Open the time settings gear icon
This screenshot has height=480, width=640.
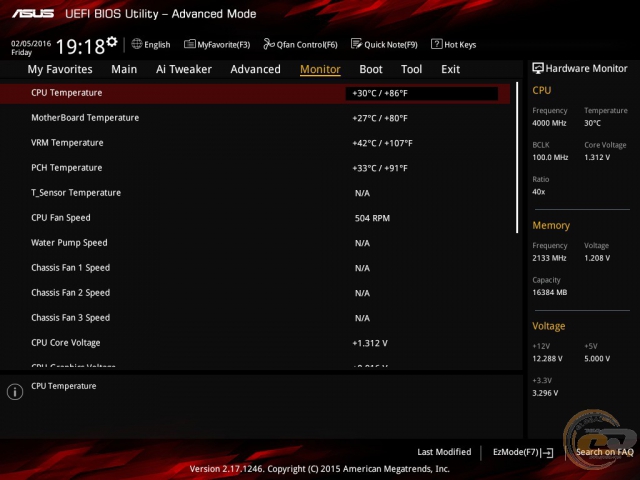(x=112, y=42)
